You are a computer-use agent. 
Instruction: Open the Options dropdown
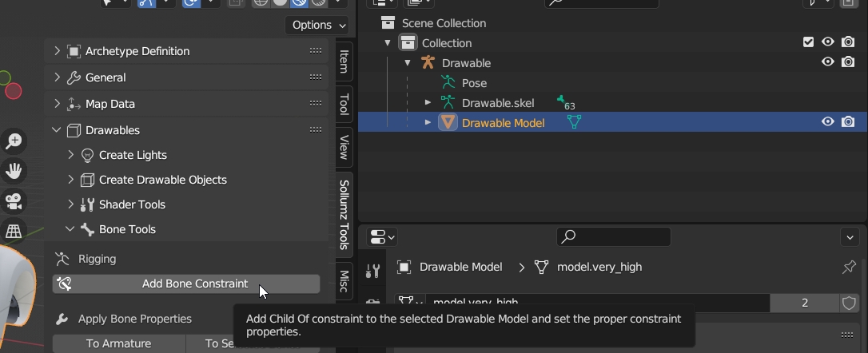pos(318,25)
